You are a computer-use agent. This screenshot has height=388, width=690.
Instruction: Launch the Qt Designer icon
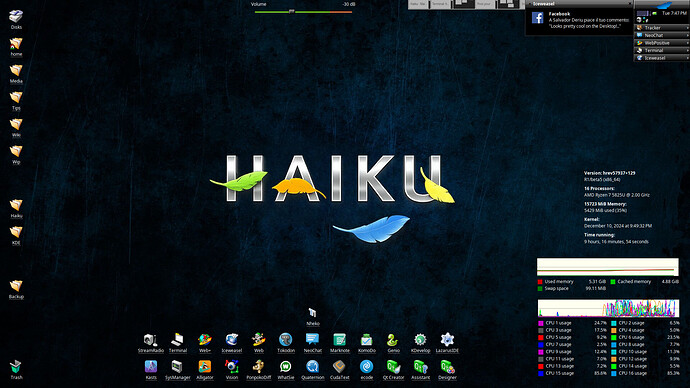tap(447, 366)
